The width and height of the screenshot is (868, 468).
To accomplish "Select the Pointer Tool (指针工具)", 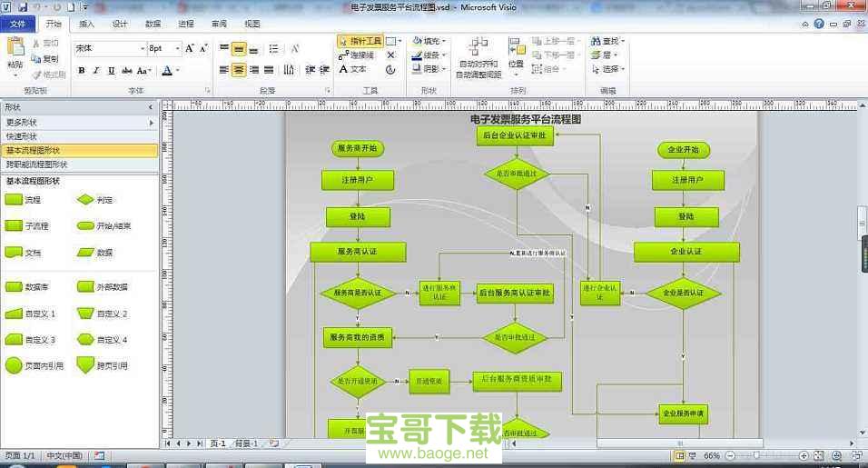I will point(360,41).
